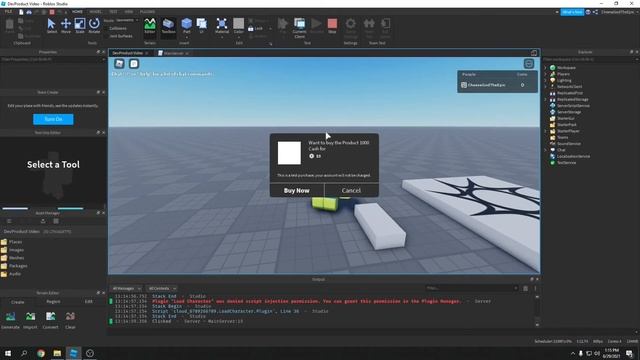Activate the Move tool

(66, 26)
